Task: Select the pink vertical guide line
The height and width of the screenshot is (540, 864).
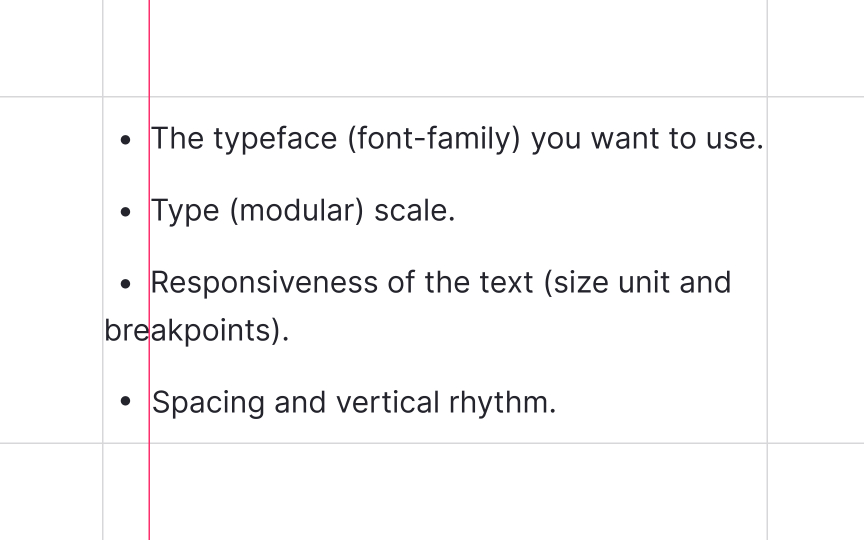Action: pyautogui.click(x=149, y=270)
